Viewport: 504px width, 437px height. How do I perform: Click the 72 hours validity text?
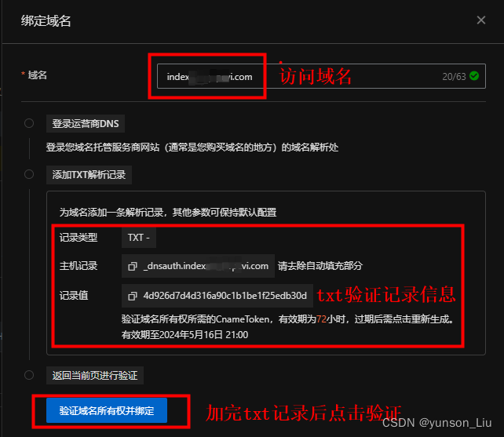[x=321, y=319]
